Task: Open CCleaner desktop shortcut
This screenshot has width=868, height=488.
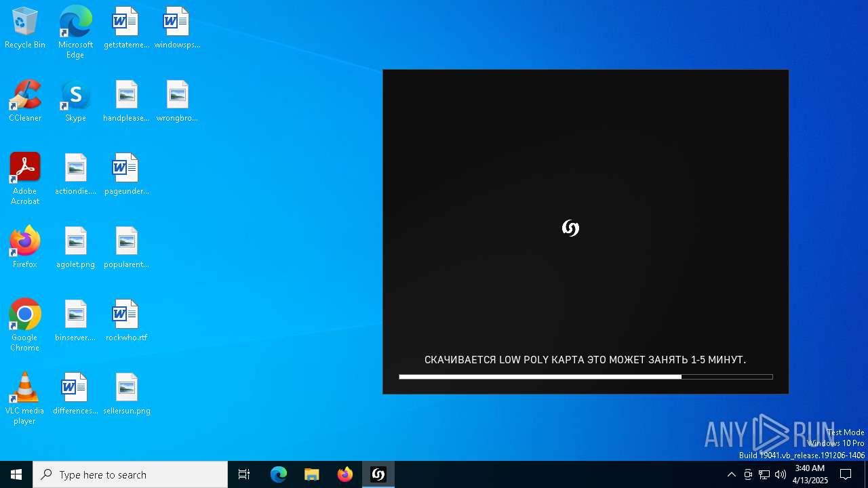Action: [25, 102]
